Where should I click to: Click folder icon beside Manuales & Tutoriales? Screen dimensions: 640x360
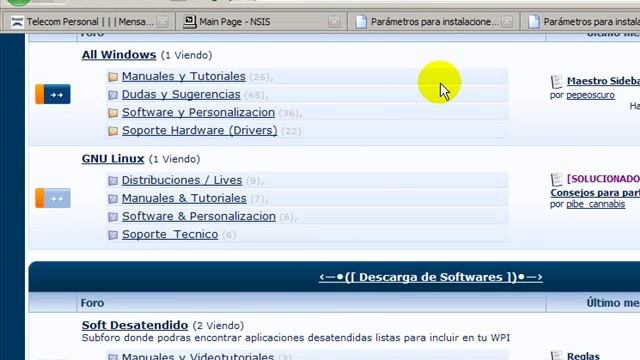[x=113, y=199]
